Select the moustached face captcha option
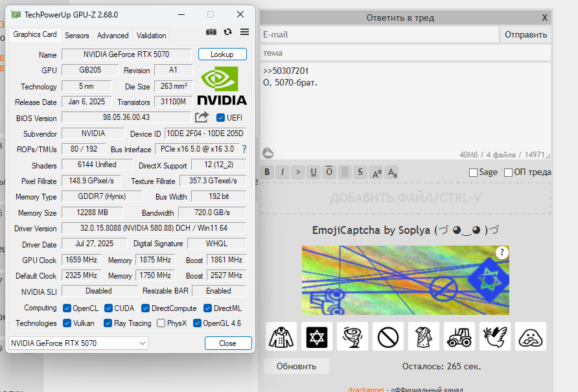 pyautogui.click(x=531, y=336)
